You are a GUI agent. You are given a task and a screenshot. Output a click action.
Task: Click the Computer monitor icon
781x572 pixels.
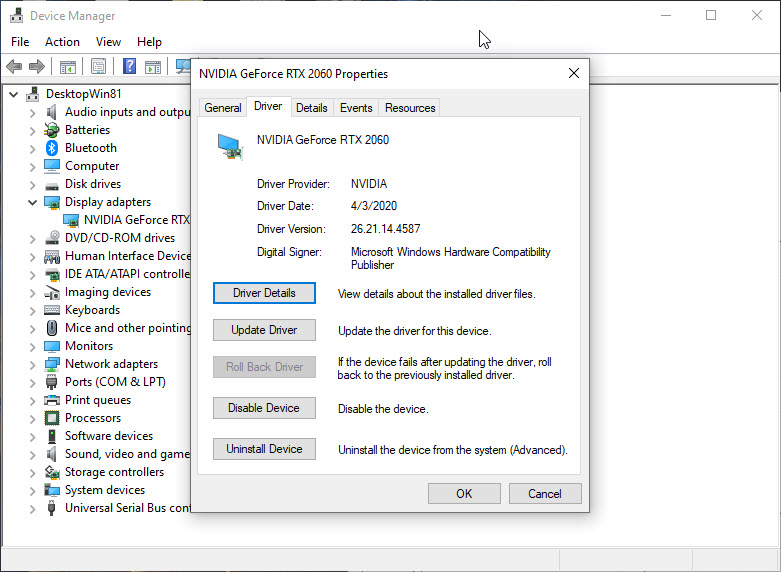point(52,166)
